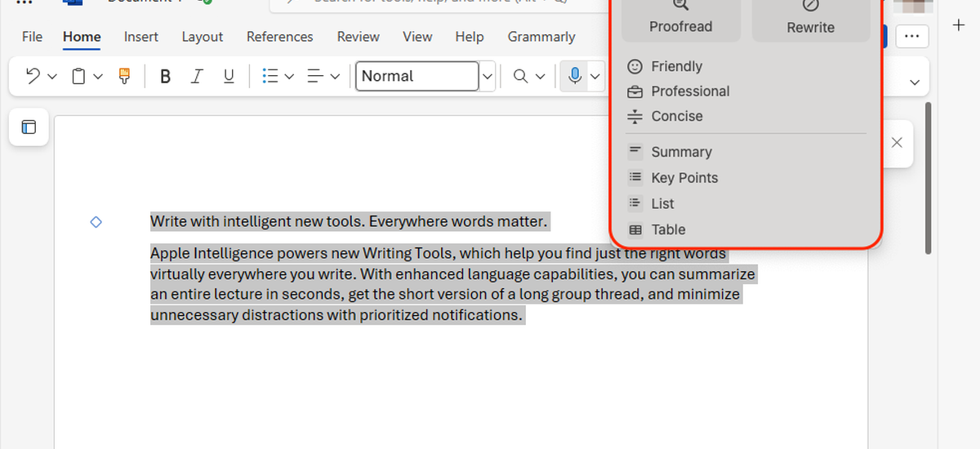Toggle Underline formatting

tap(229, 76)
